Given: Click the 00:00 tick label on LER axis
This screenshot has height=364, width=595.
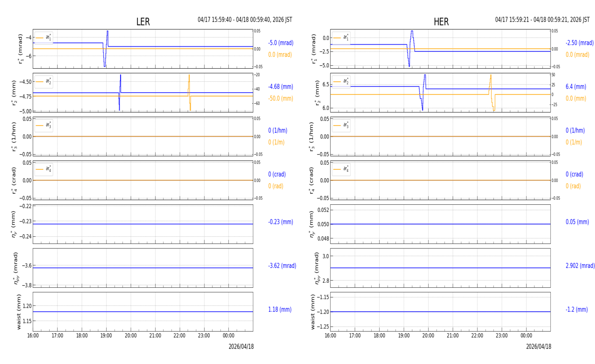Looking at the screenshot, I should tap(228, 336).
